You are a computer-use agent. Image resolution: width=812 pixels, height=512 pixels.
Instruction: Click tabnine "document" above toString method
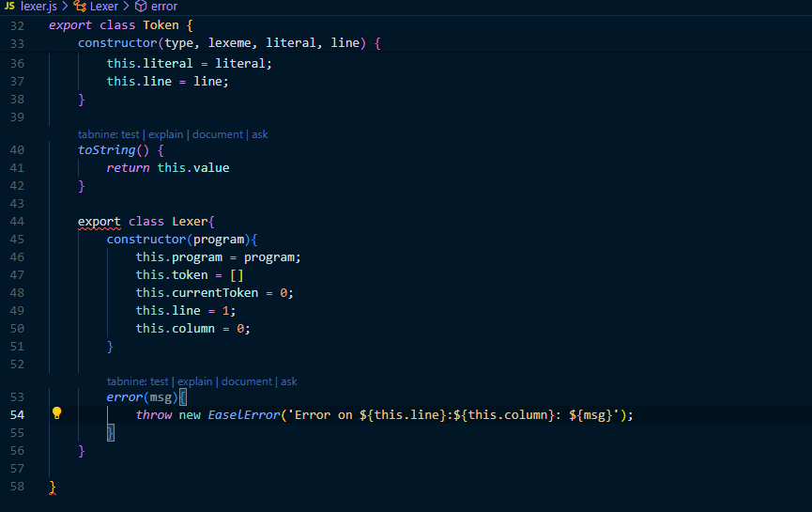click(217, 134)
